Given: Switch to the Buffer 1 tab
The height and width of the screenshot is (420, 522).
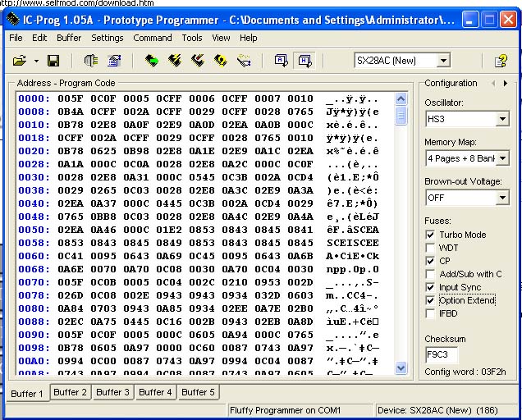Looking at the screenshot, I should pyautogui.click(x=27, y=394).
